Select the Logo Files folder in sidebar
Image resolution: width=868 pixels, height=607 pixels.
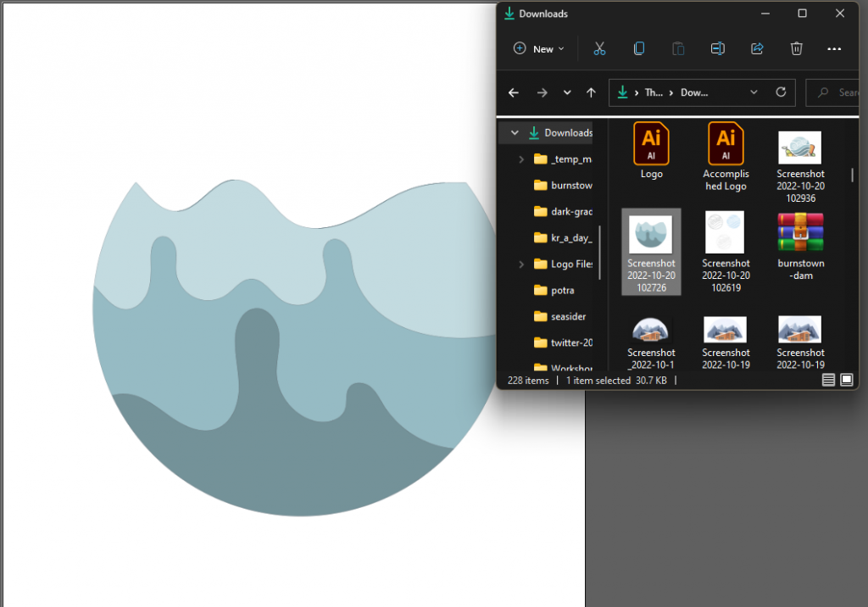(x=563, y=265)
